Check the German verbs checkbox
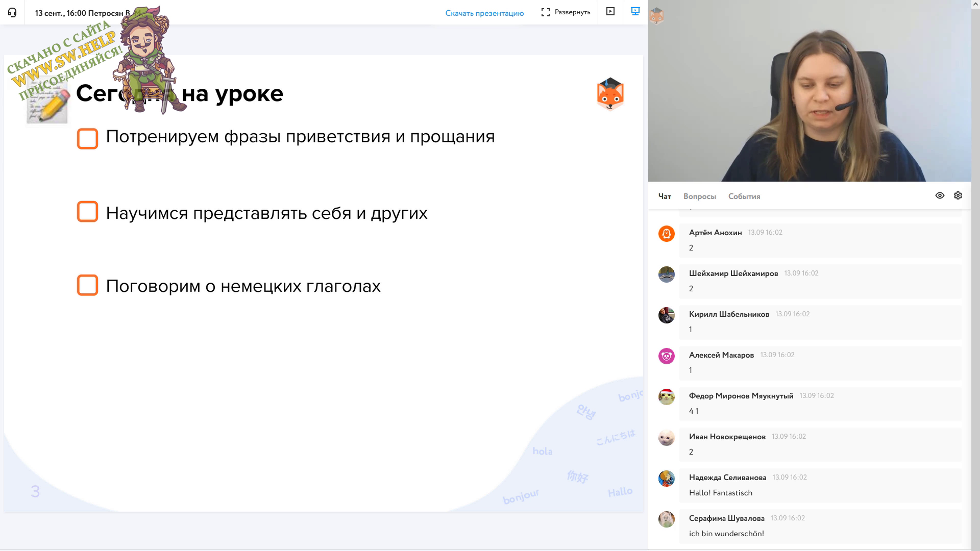Viewport: 980px width, 551px height. click(87, 285)
